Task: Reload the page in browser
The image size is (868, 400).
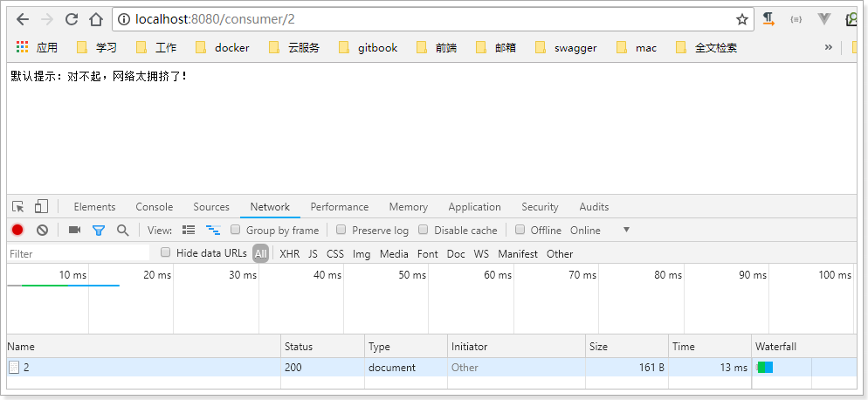Action: pos(72,19)
